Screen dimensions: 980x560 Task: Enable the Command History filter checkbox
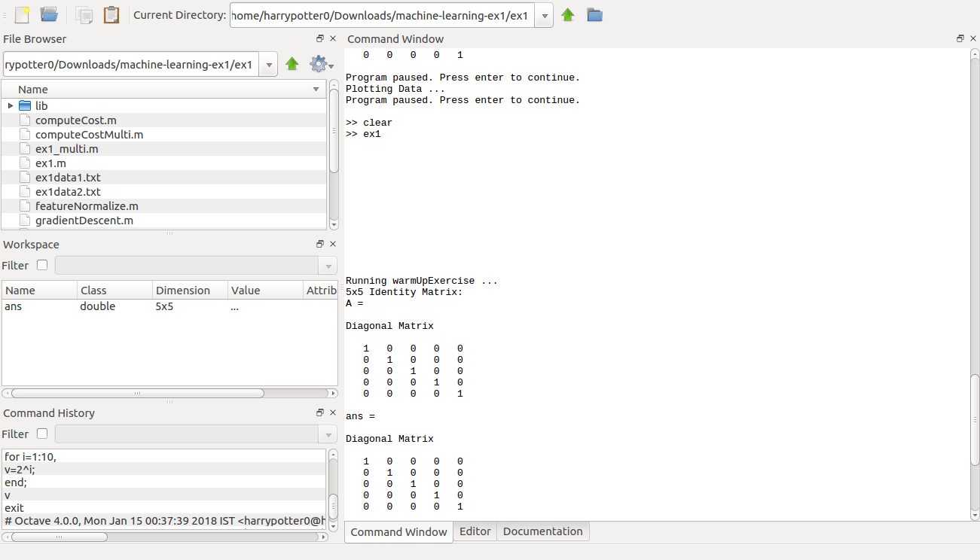click(42, 434)
